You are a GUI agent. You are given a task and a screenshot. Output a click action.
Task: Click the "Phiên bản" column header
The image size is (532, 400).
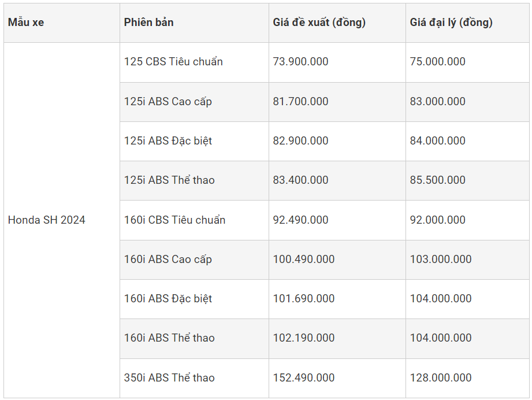(x=148, y=23)
